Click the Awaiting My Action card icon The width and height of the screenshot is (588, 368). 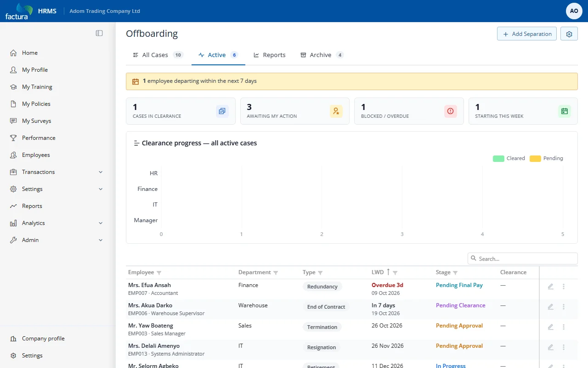336,111
